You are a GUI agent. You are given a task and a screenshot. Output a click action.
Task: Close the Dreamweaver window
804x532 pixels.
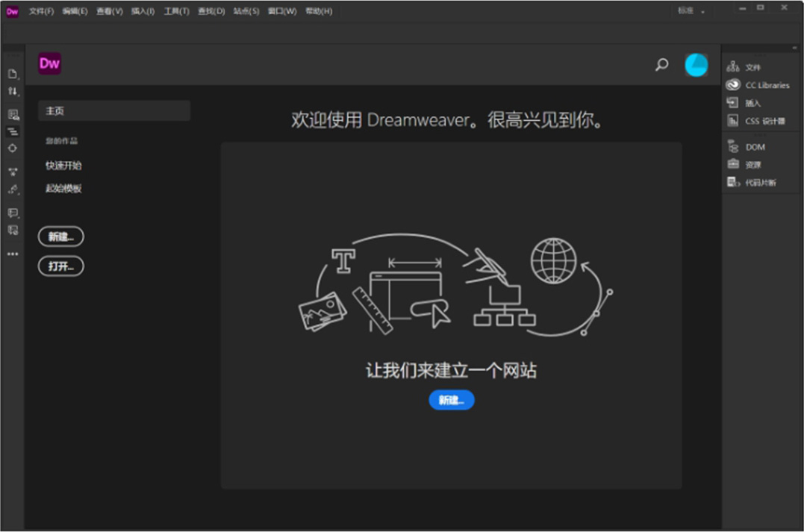click(784, 7)
